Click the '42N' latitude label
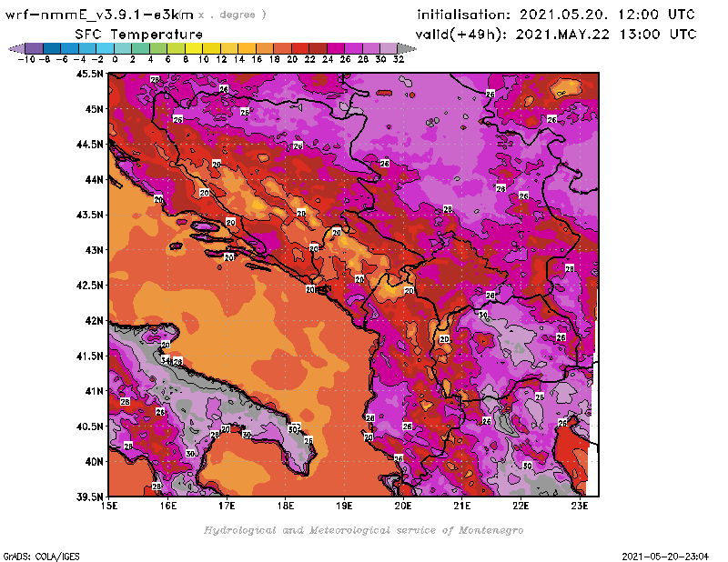The width and height of the screenshot is (728, 562). [x=94, y=321]
